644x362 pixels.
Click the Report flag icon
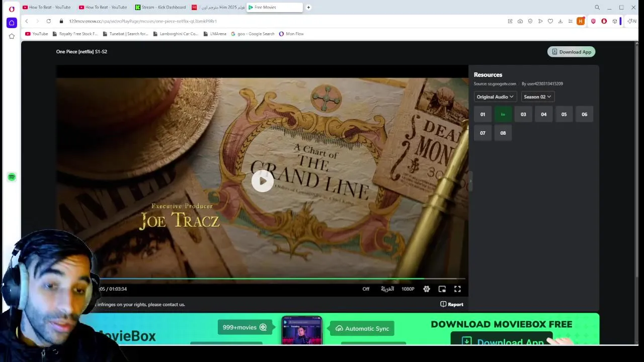[x=443, y=304]
